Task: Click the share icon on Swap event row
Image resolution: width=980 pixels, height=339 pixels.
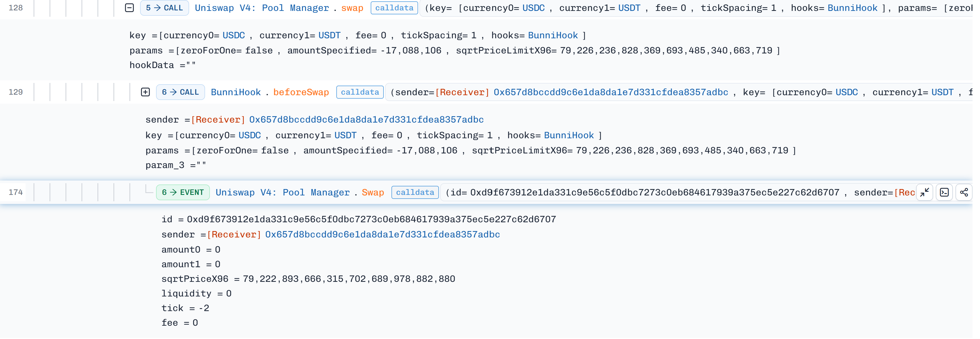Action: 964,193
